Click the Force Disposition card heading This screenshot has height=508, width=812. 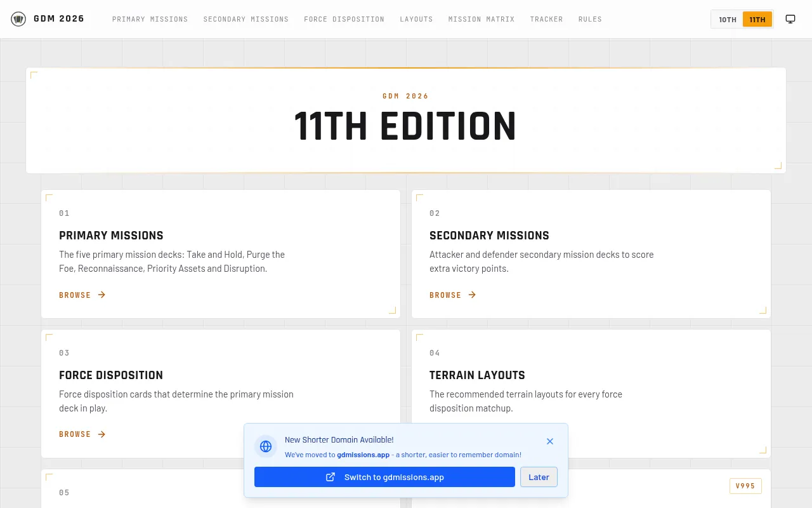pos(111,375)
